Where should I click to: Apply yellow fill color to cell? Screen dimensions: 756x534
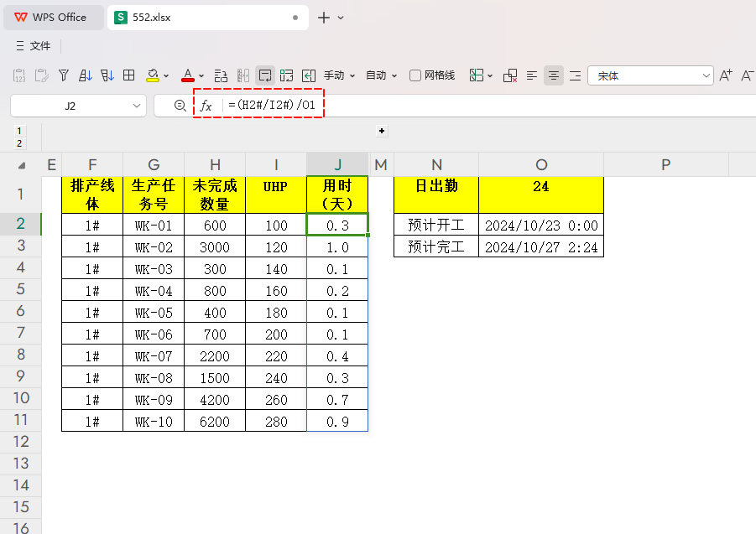tap(153, 75)
